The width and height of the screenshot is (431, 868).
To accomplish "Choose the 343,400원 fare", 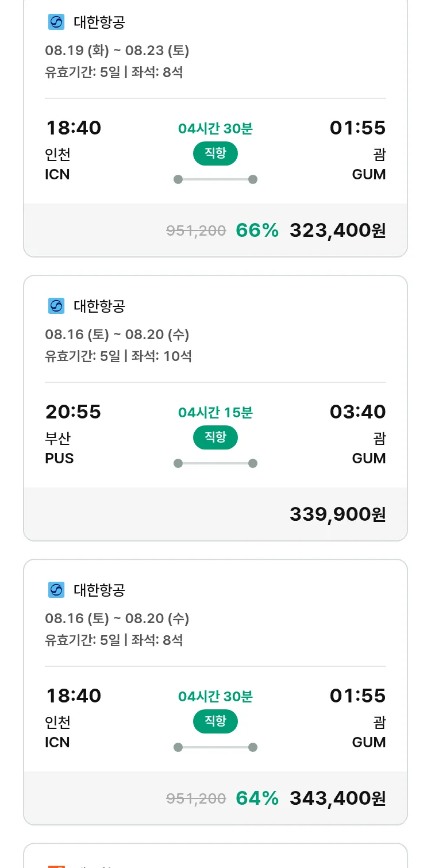I will (337, 798).
